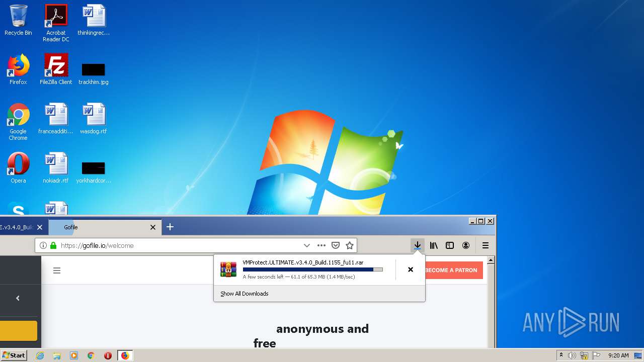Open a new tab

pos(170,227)
